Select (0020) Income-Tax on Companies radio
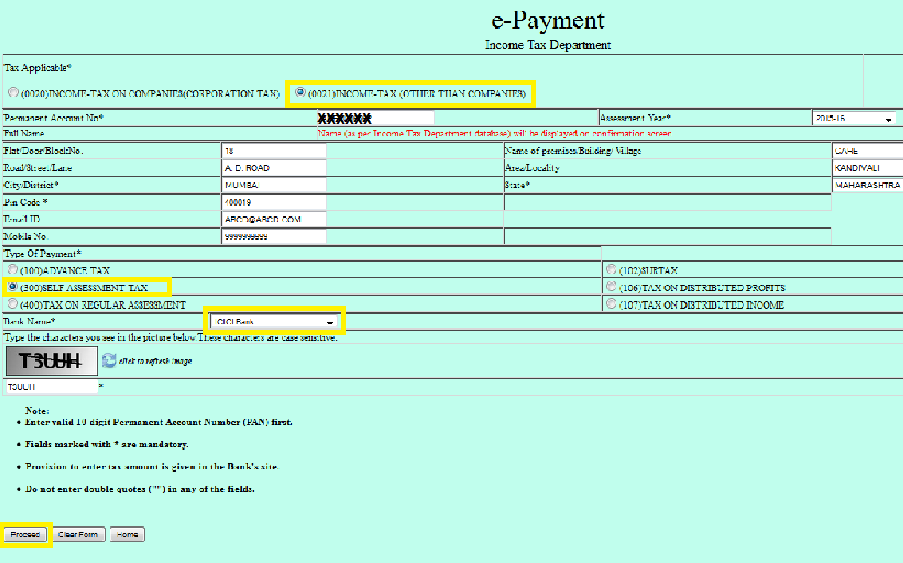903x563 pixels. (13, 93)
